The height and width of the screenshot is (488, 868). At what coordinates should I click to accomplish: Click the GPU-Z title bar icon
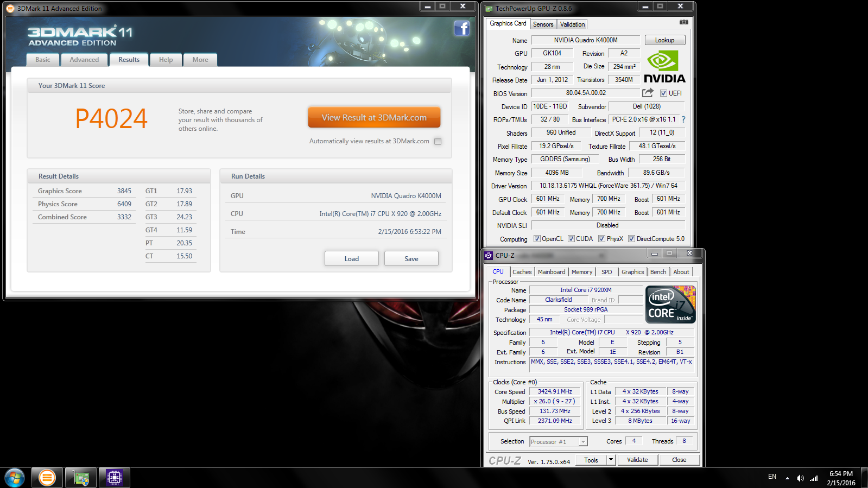pos(489,9)
